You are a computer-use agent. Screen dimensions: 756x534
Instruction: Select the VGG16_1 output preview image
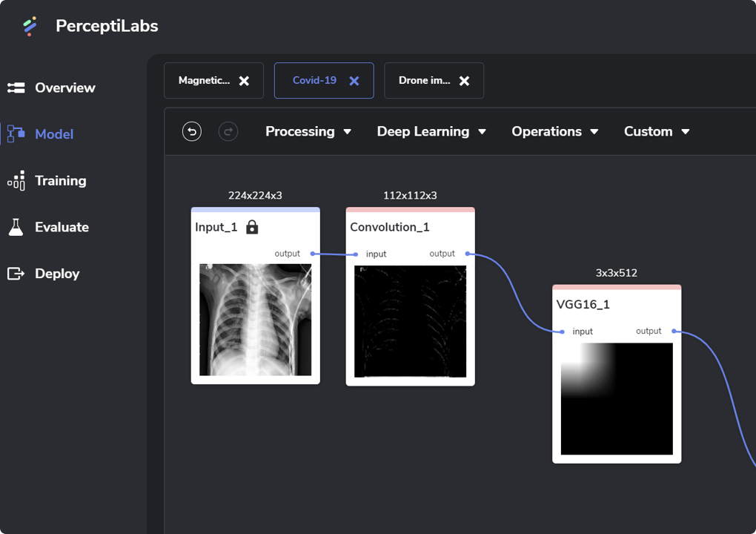(617, 399)
